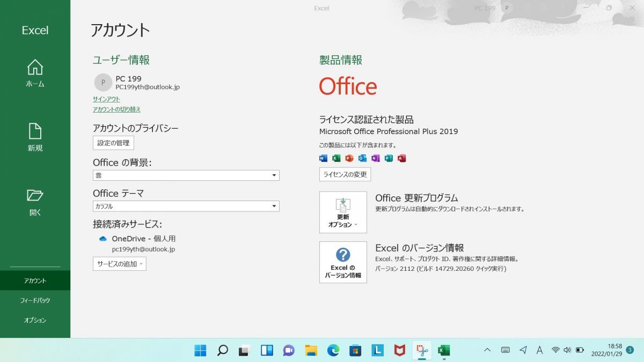Show hidden tray icons chevron

click(x=487, y=350)
